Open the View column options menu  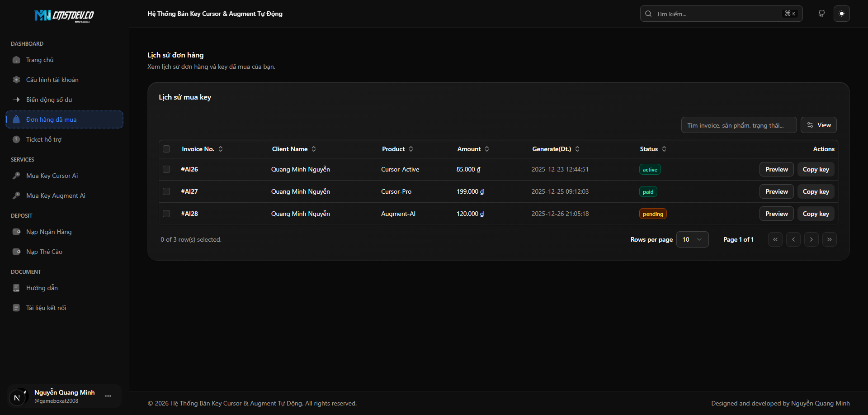818,125
